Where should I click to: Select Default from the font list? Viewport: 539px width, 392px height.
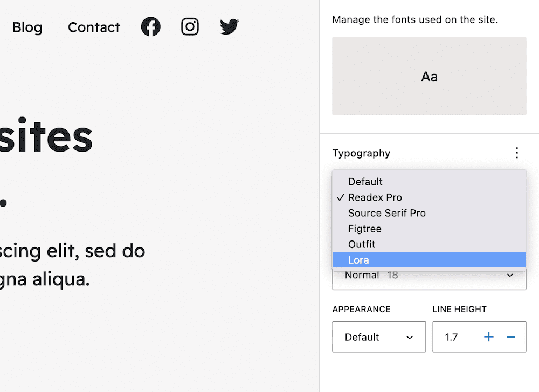pos(365,182)
